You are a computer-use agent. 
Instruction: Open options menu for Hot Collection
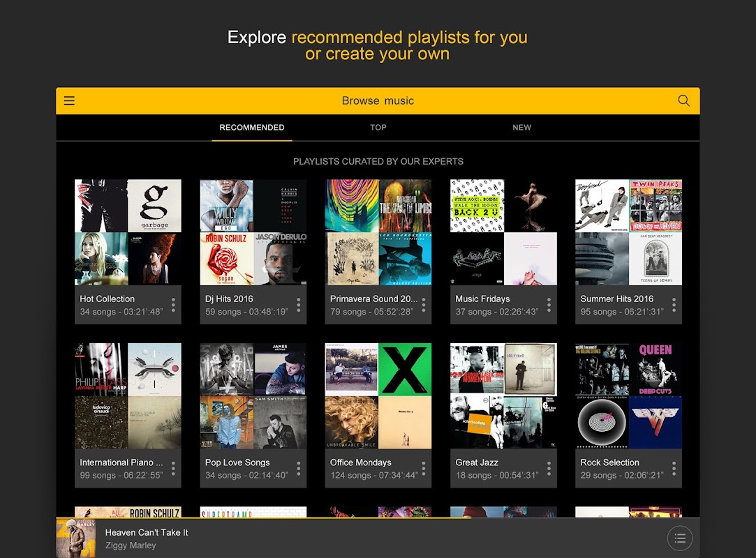click(173, 305)
